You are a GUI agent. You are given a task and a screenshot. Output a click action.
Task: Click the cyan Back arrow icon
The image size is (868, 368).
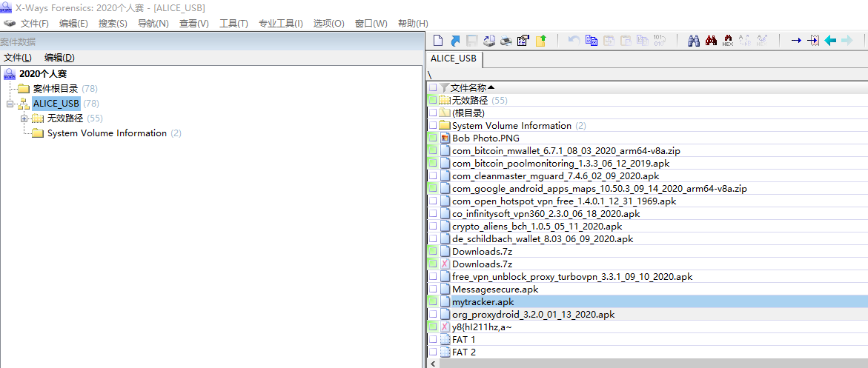(x=830, y=41)
